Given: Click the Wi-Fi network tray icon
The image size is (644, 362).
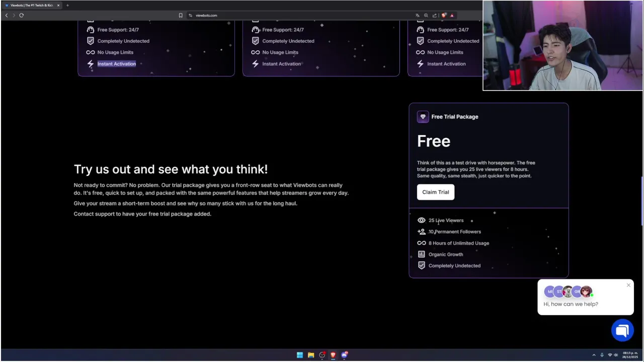Looking at the screenshot, I should pyautogui.click(x=610, y=355).
